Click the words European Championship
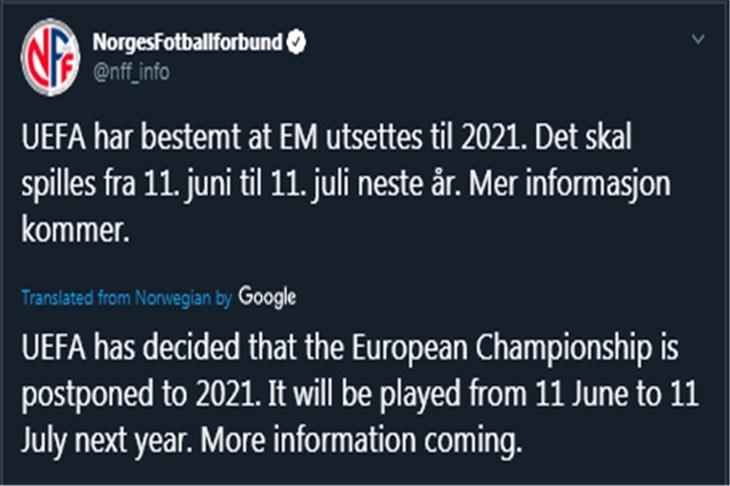The image size is (730, 486). coord(501,349)
